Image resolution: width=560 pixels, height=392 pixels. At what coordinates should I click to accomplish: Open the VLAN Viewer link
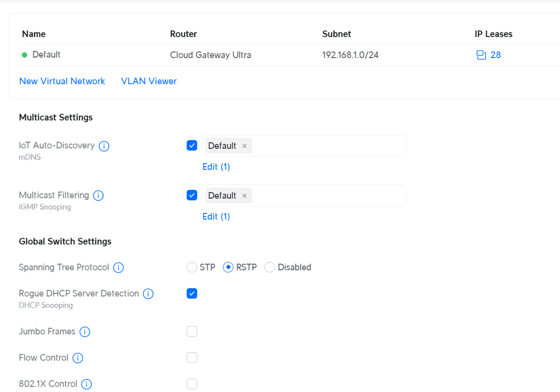pyautogui.click(x=149, y=81)
